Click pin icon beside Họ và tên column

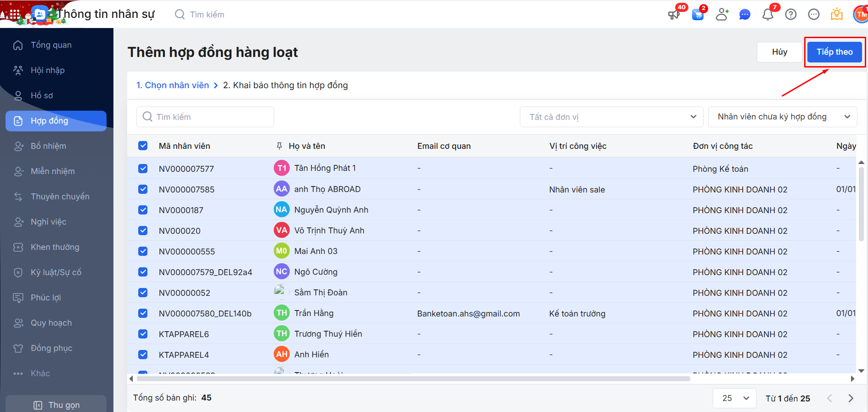[x=279, y=146]
